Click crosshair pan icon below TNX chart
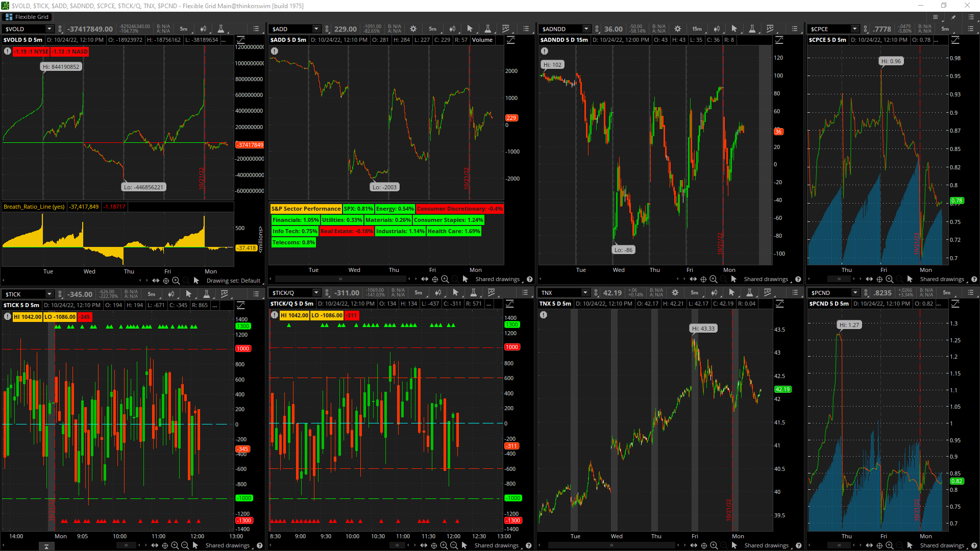This screenshot has height=551, width=980. click(703, 545)
